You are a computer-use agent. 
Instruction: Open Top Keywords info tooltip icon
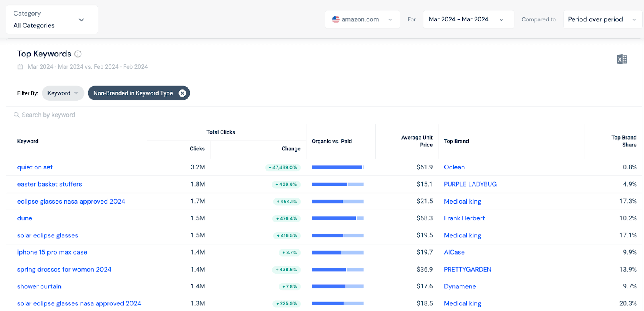(x=78, y=54)
